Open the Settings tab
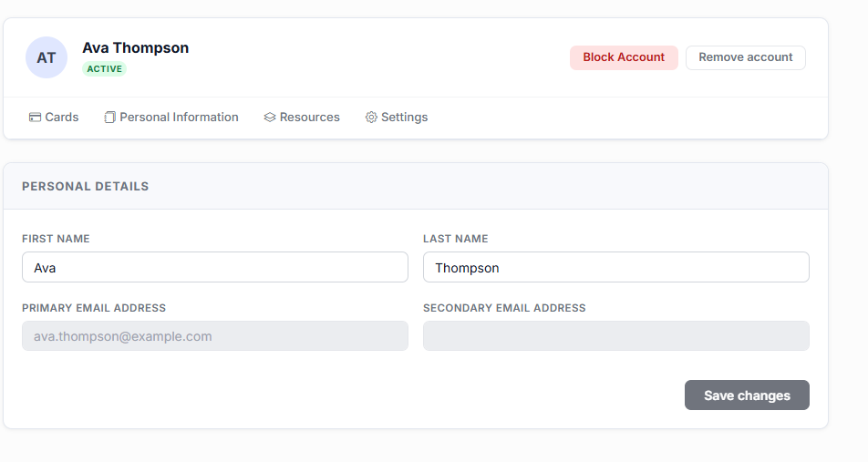Image resolution: width=868 pixels, height=462 pixels. [397, 118]
